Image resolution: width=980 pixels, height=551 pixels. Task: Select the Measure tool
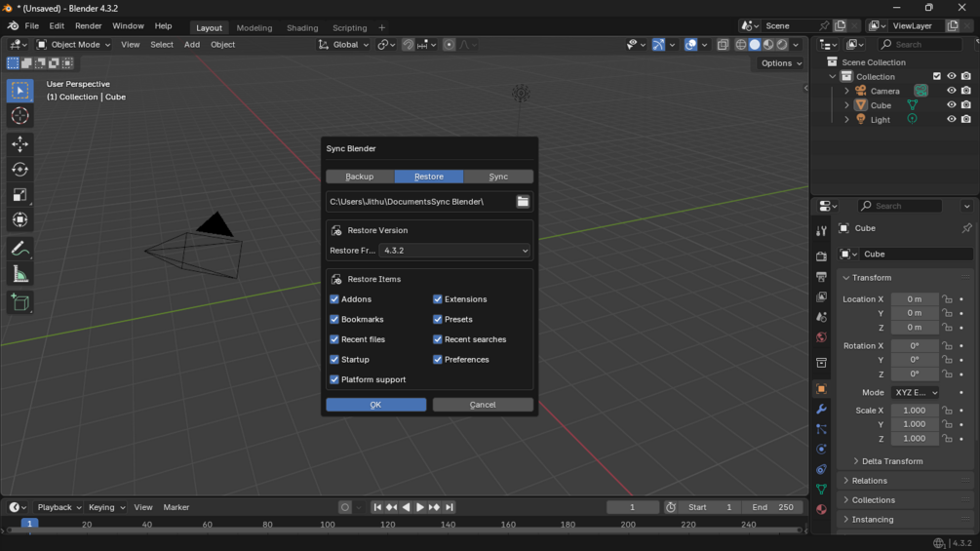click(x=20, y=274)
